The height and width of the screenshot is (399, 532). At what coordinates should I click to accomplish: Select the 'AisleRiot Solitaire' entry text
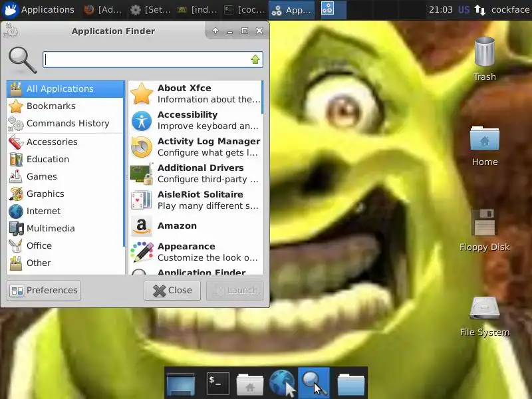(200, 194)
